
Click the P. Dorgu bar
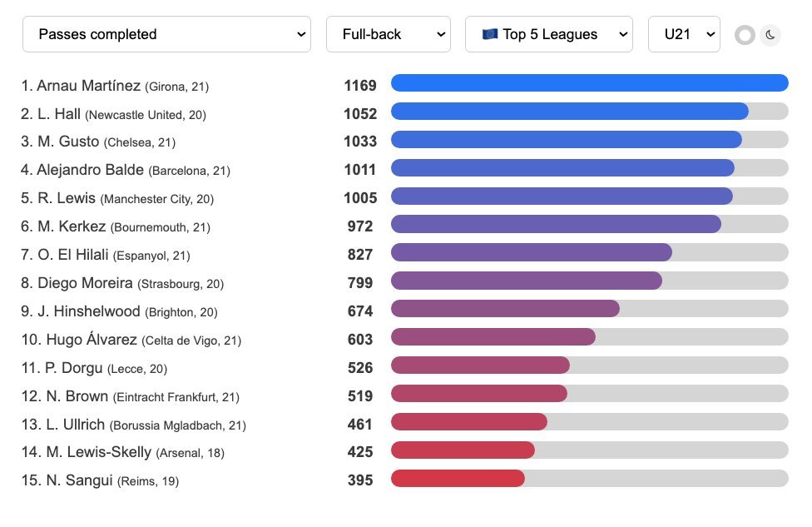click(480, 365)
